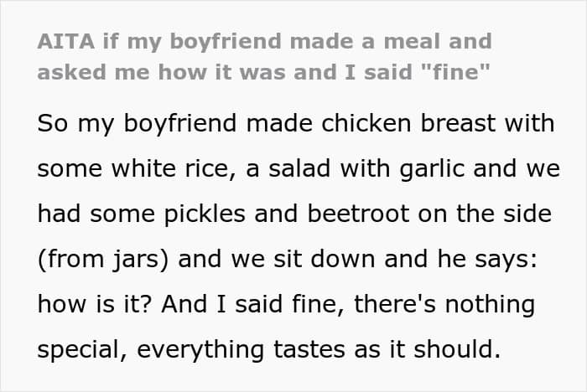Viewport: 587px width, 392px height.
Task: Click "everything tastes as it should."
Action: [319, 349]
